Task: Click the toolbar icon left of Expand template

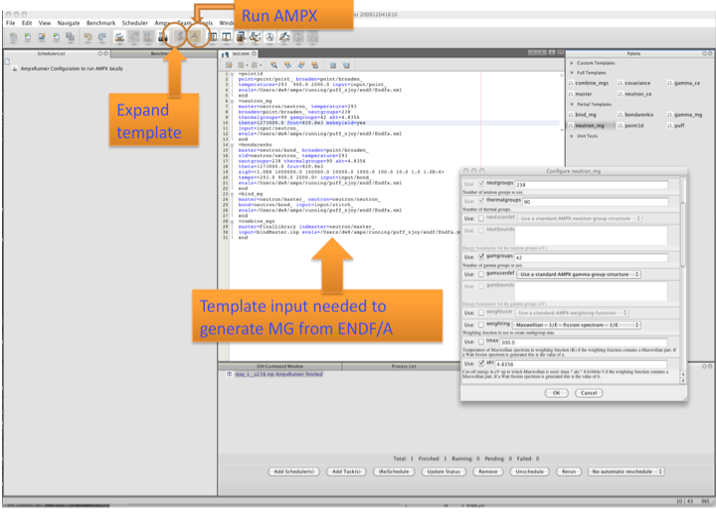Action: (x=163, y=37)
